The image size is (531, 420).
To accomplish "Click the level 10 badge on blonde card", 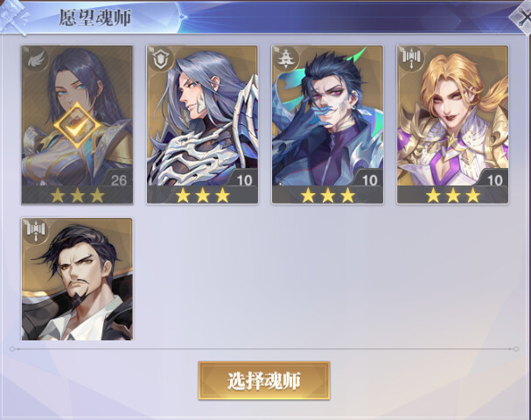I will 493,178.
